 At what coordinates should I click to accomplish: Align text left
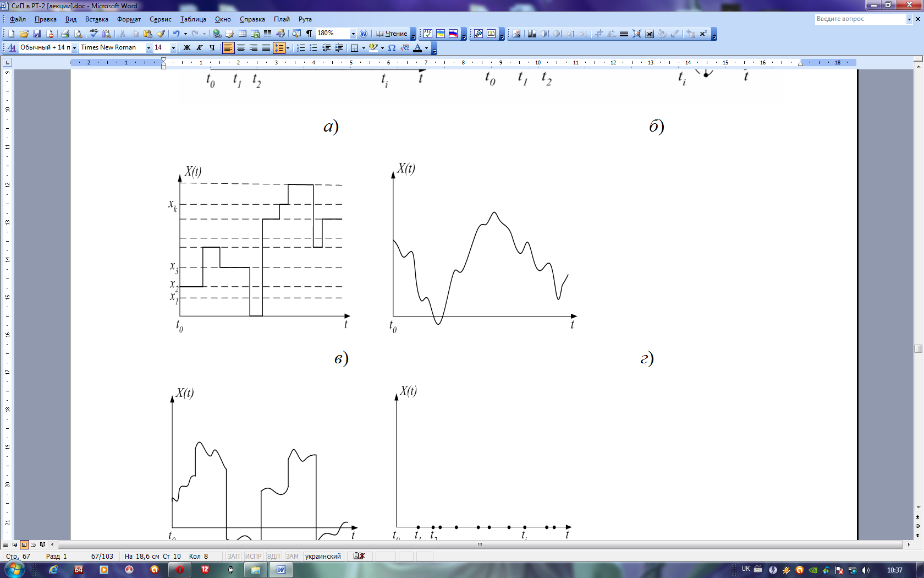pos(228,48)
